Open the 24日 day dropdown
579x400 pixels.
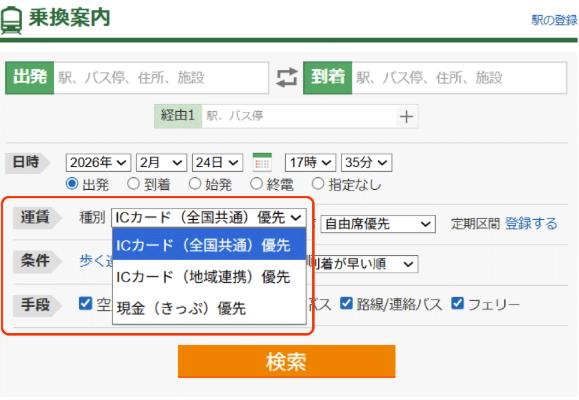click(x=217, y=163)
